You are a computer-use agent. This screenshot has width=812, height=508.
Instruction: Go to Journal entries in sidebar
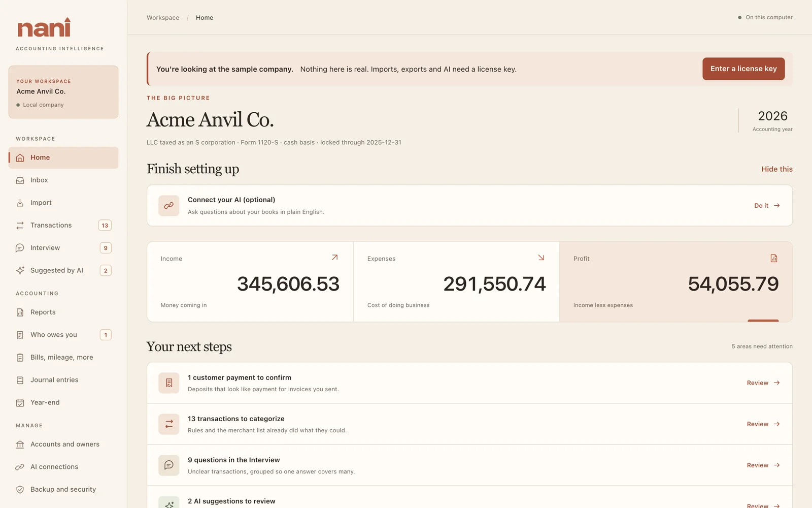[63, 380]
